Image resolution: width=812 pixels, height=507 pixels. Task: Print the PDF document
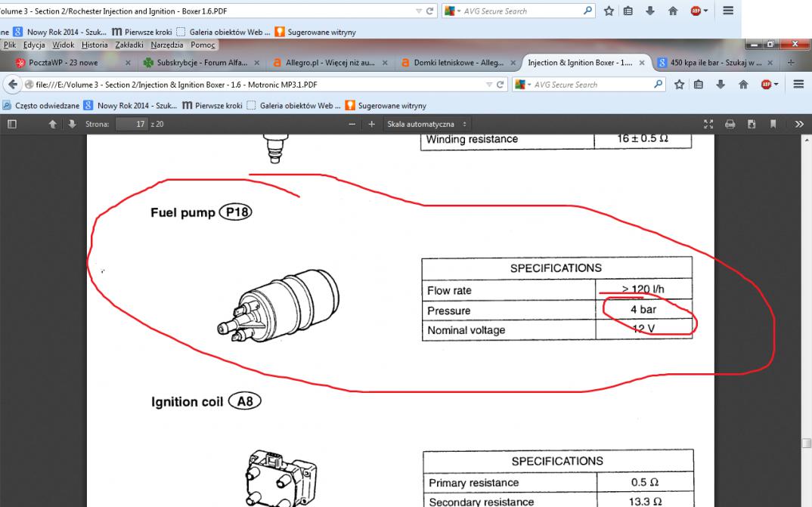[x=730, y=124]
